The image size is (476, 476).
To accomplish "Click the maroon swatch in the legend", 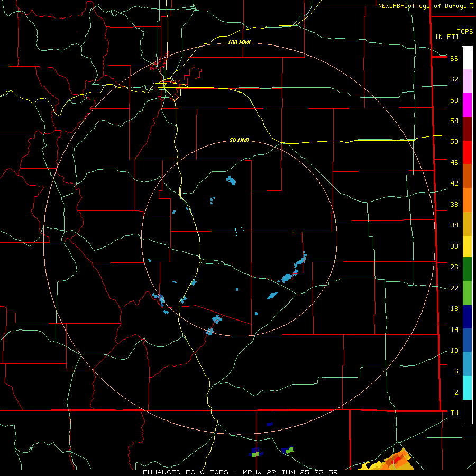I will point(467,130).
